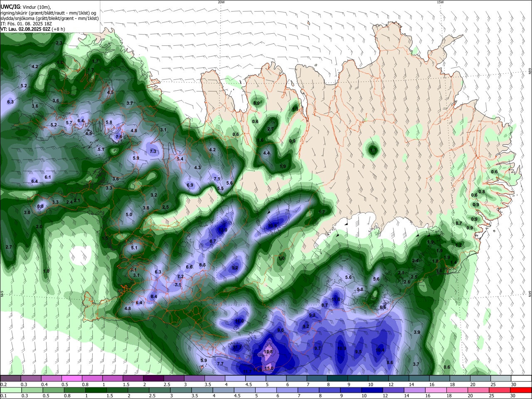
Task: Click the 4.4 precipitation value
Action: 266,153
